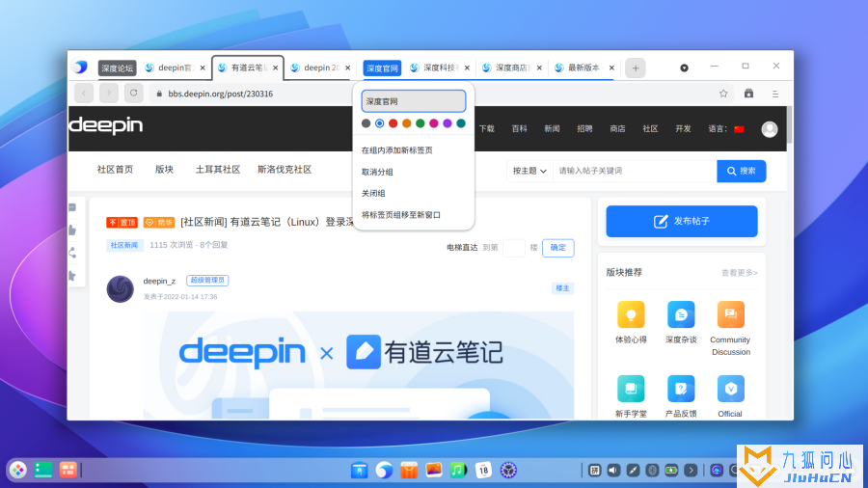Click 查看更多> in board recommendations
This screenshot has height=488, width=868.
(x=739, y=273)
